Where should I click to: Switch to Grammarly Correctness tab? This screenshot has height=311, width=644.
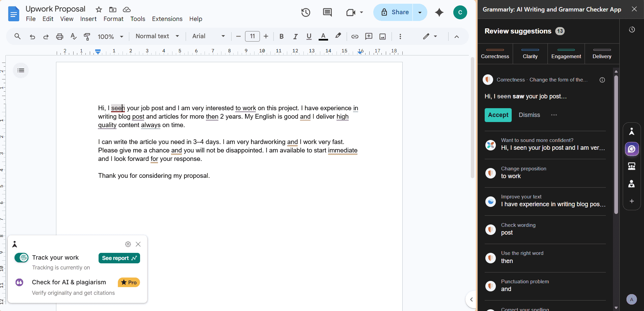(495, 54)
